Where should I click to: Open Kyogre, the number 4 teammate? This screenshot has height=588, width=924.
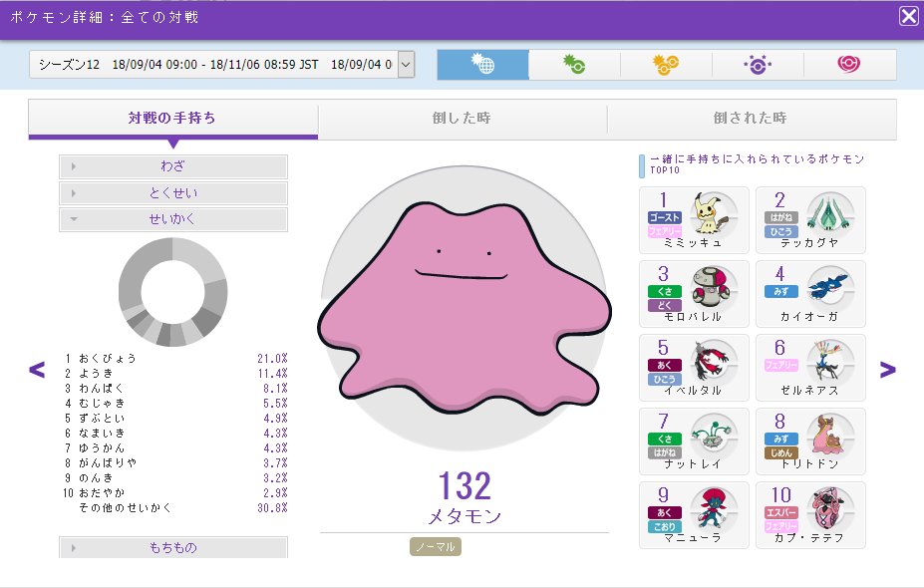tap(811, 292)
